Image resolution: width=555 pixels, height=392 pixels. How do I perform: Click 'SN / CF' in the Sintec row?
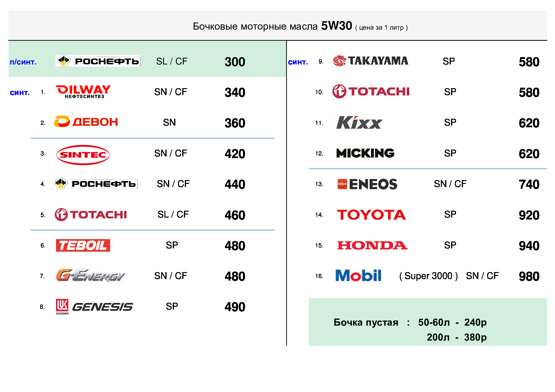click(x=170, y=153)
